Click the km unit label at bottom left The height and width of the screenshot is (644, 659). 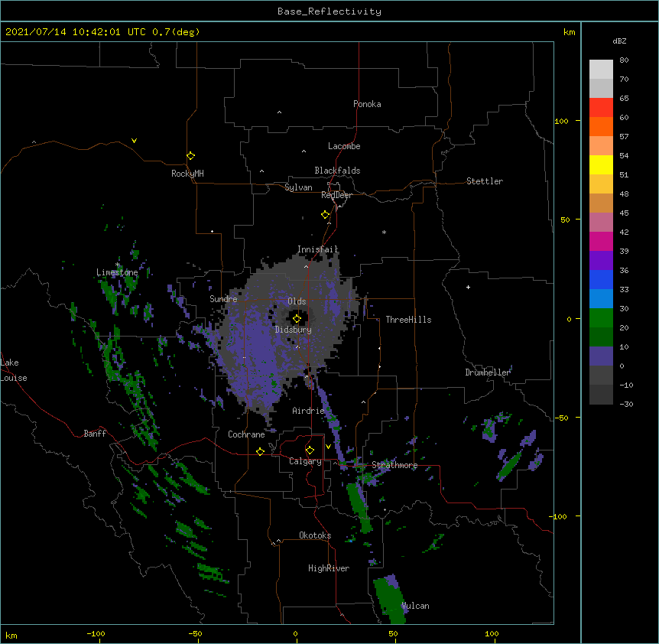point(11,635)
